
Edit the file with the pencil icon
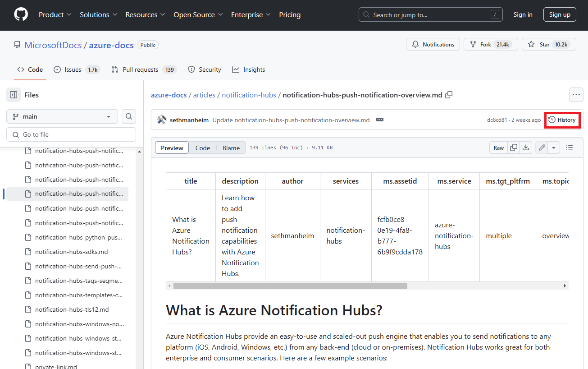[x=541, y=148]
